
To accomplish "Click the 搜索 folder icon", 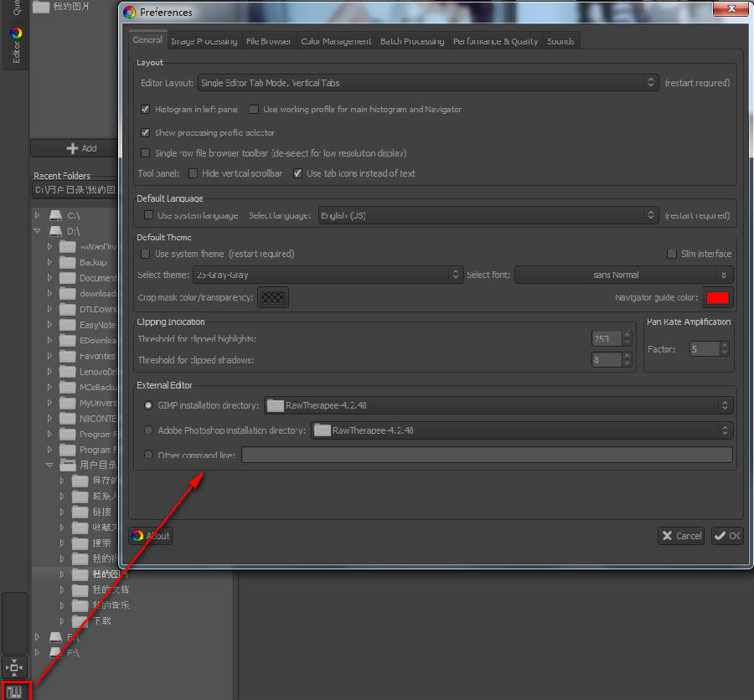I will click(x=80, y=543).
